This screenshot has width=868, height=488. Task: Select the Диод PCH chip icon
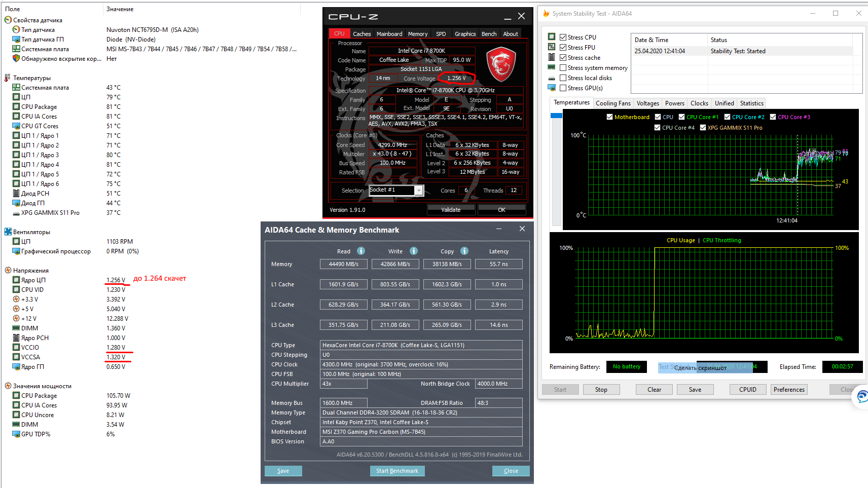click(16, 194)
